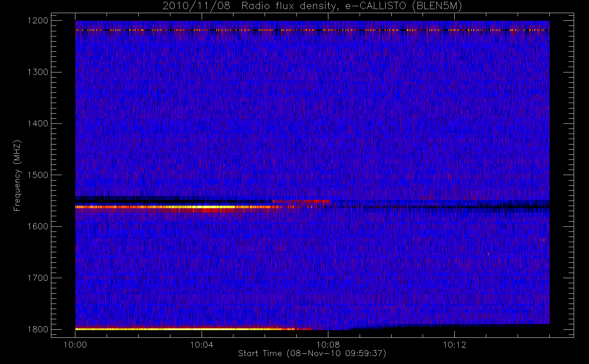Viewport: 589px width, 364px height.
Task: Click the 1800 frequency tick label
Action: 38,329
